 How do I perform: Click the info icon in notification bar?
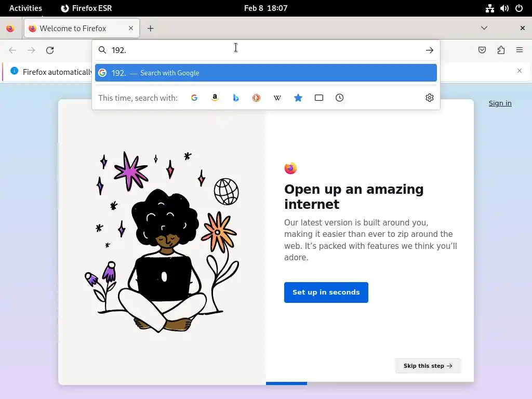coord(14,71)
